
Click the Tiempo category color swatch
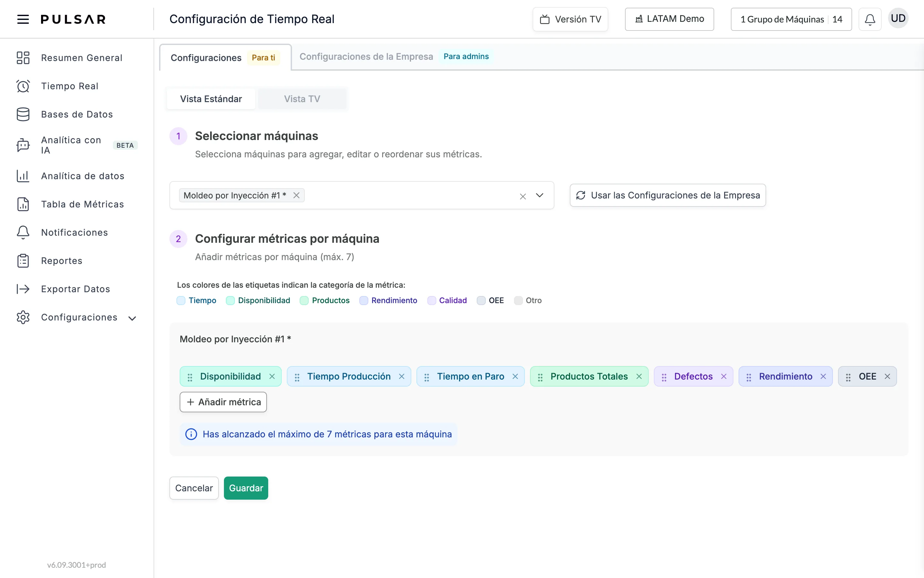click(x=181, y=301)
